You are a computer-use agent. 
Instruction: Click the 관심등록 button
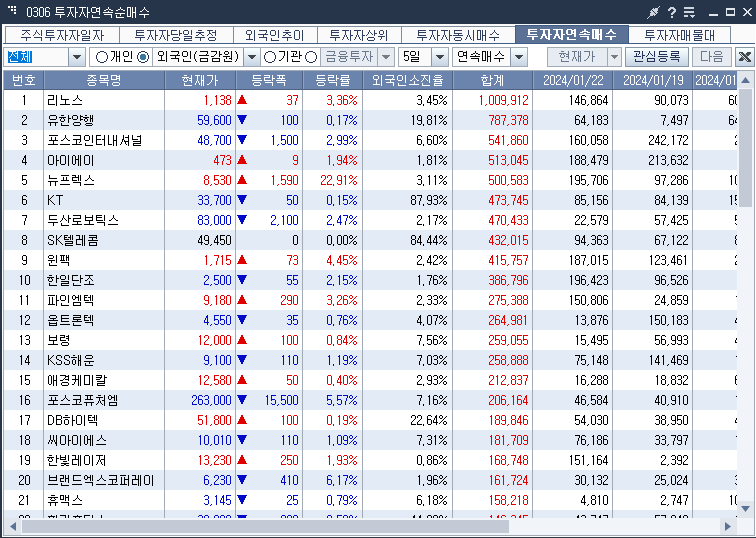657,57
